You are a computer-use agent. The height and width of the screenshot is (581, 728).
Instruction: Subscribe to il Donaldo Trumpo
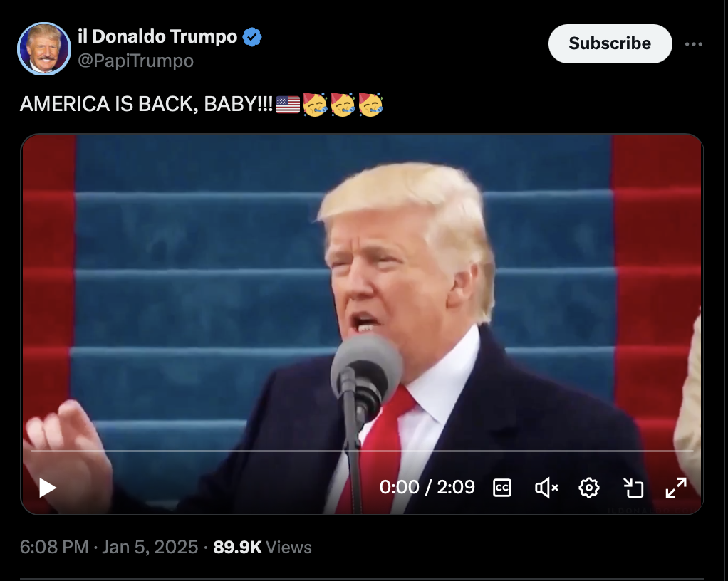tap(610, 43)
